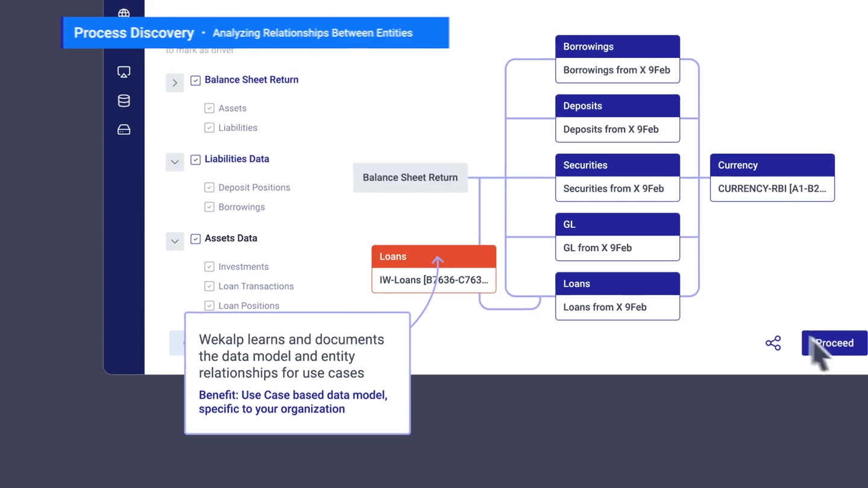Select the Securities from X 9Feb node
Image resolution: width=868 pixels, height=488 pixels.
617,177
